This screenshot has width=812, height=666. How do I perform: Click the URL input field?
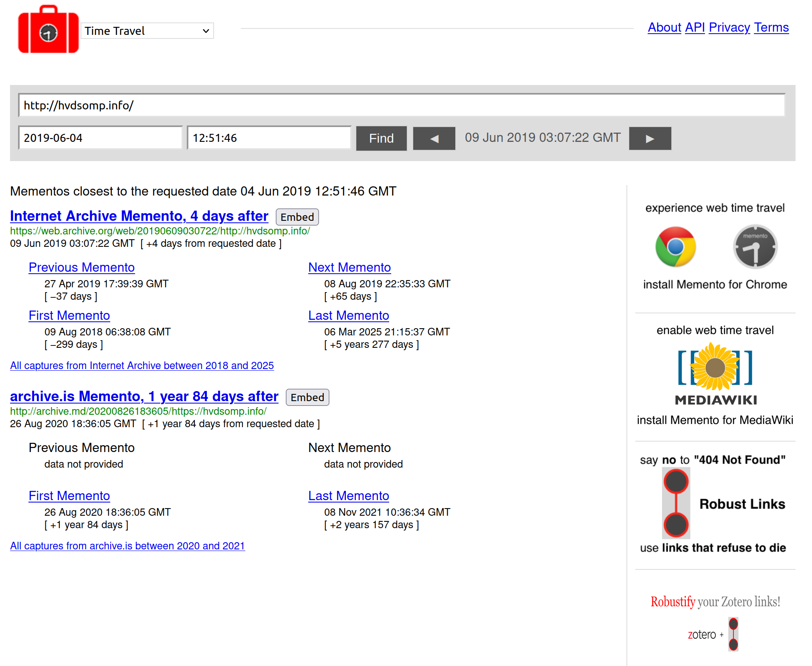(401, 105)
